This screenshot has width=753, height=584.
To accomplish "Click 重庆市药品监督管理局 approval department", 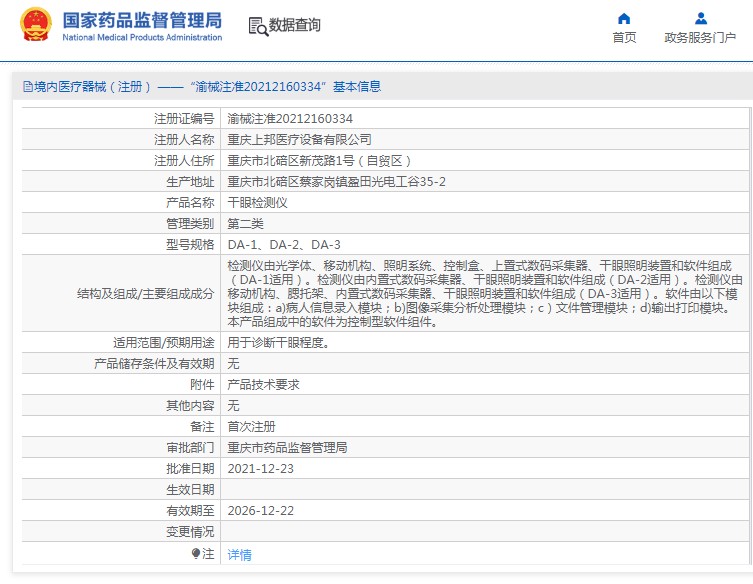I will pos(288,448).
